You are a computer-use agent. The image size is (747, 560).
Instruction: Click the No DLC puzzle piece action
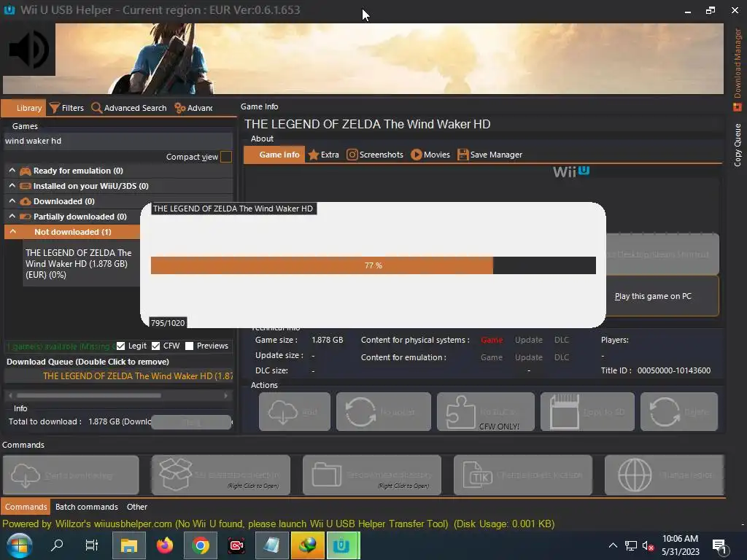point(485,412)
